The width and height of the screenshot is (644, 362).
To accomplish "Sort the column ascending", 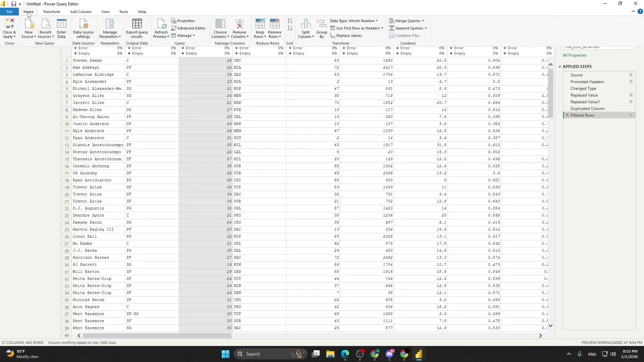I will 290,22.
